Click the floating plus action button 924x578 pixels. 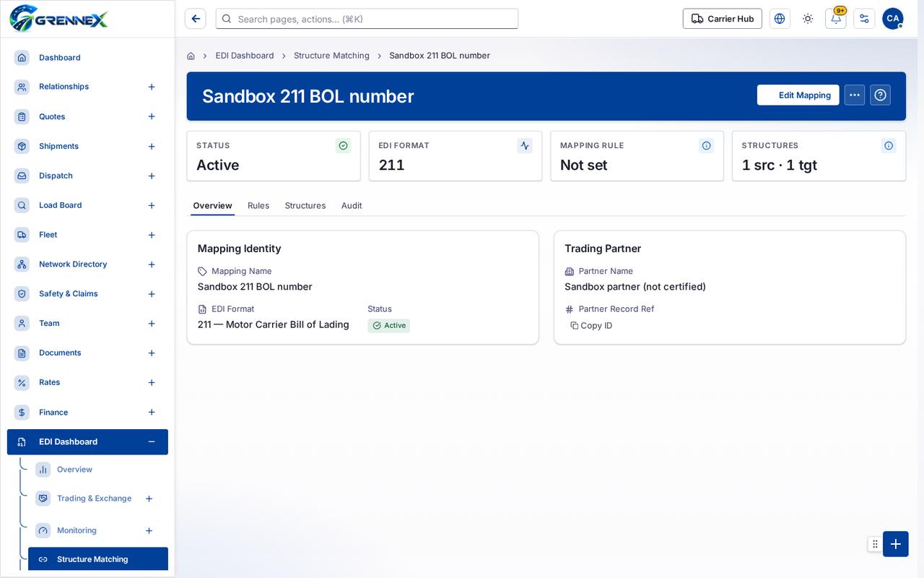point(896,544)
